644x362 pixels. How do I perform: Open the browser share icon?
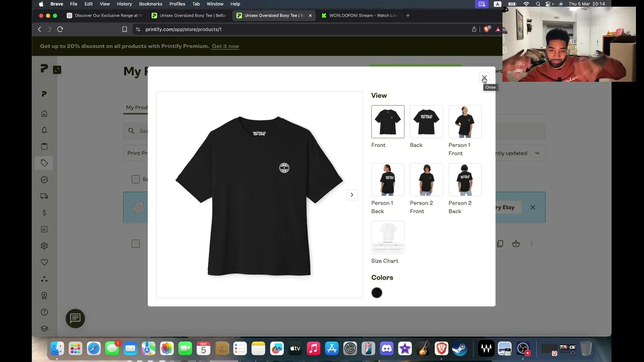(474, 29)
